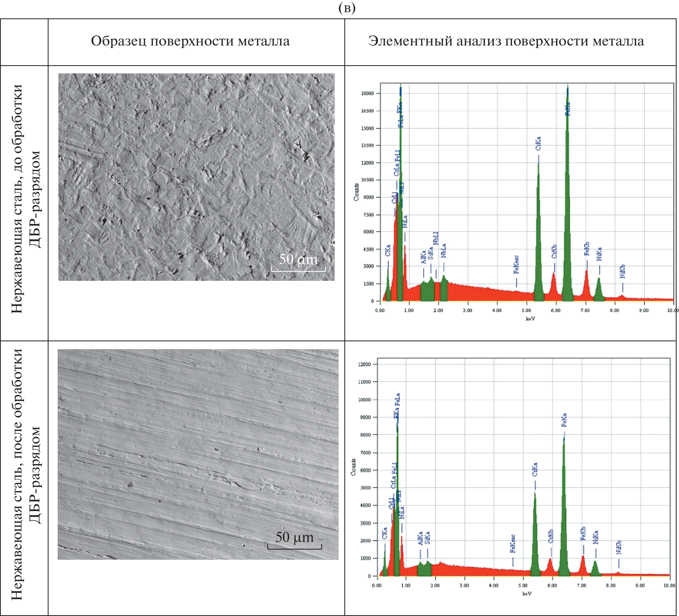The height and width of the screenshot is (616, 679).
Task: Click the FeKa peak label in bottom spectrum
Action: click(564, 420)
